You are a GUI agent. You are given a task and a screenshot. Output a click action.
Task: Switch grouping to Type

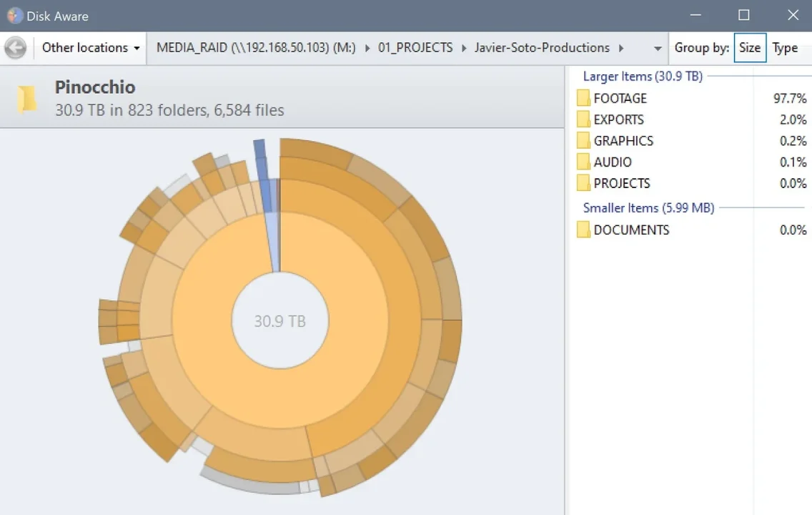pos(785,48)
